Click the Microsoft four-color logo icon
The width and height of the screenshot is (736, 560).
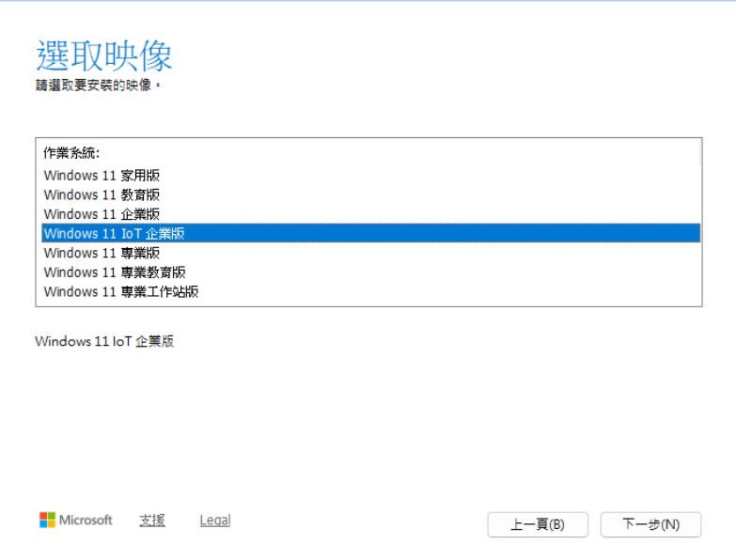(x=47, y=520)
